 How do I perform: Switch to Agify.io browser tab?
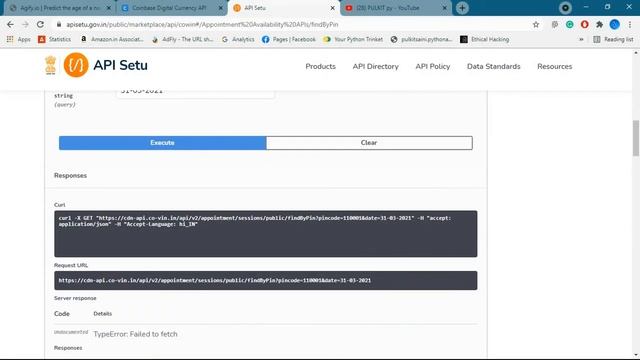(59, 8)
